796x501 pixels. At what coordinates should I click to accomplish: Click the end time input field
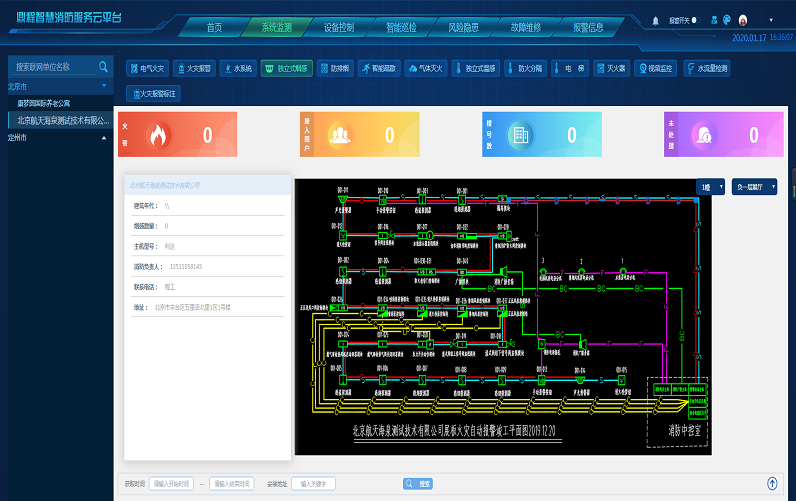[231, 484]
